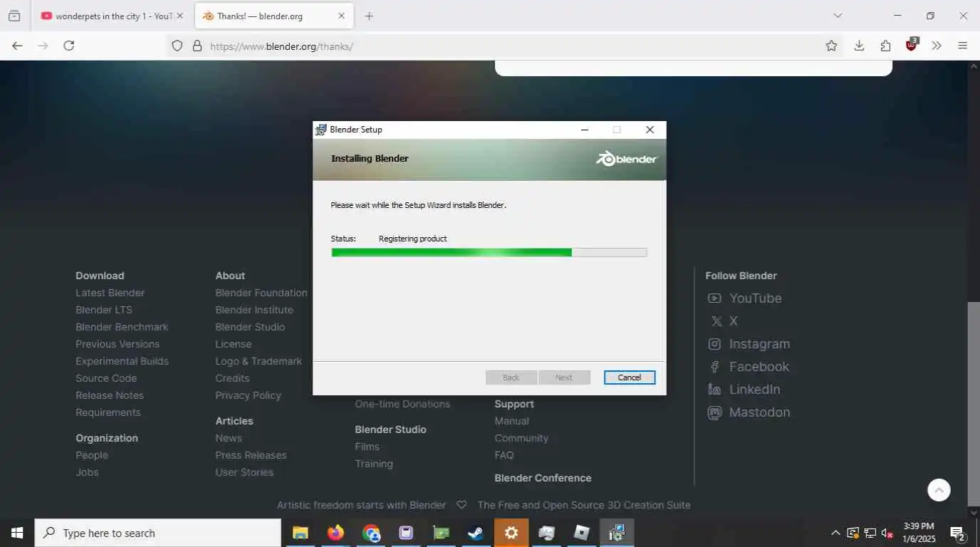
Task: Open the Firefox application menu
Action: pos(963,46)
